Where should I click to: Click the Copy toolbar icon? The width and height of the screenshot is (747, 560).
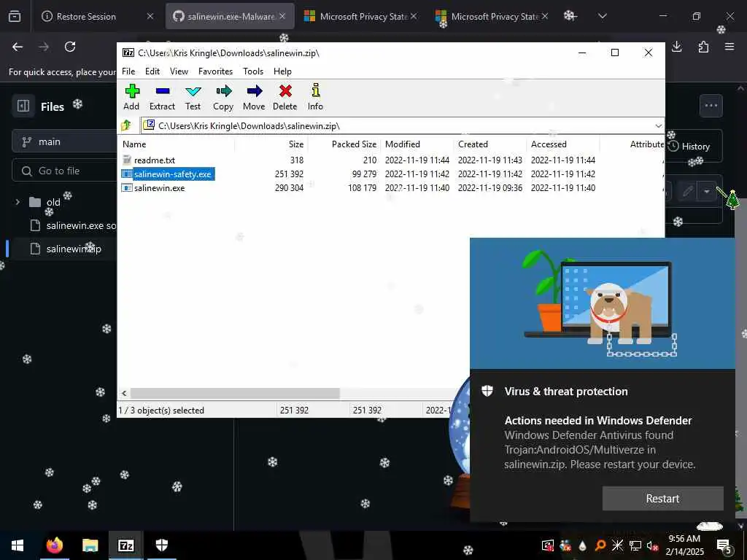223,97
